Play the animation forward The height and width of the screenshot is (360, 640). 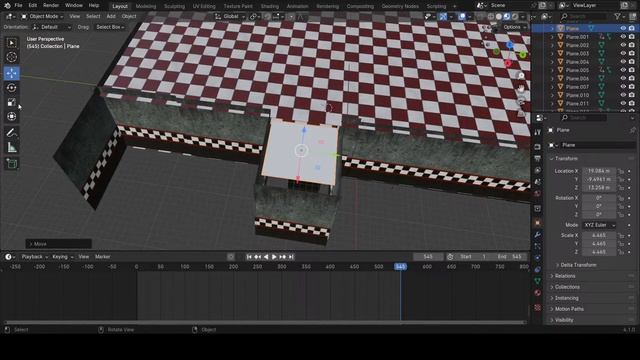[274, 257]
